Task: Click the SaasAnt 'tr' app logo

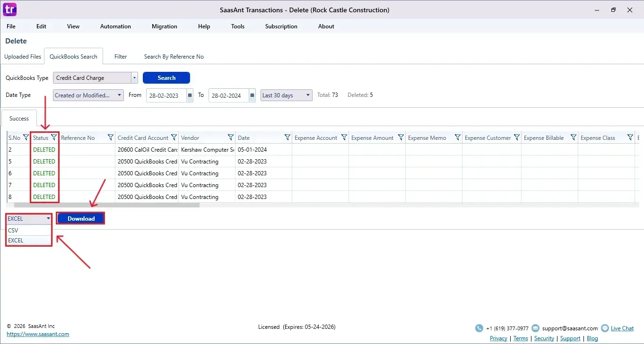Action: click(x=9, y=9)
